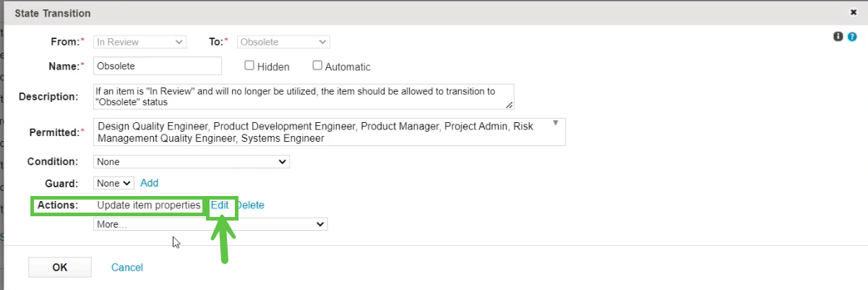The width and height of the screenshot is (868, 290).
Task: Click the Add guard link
Action: [x=149, y=184]
